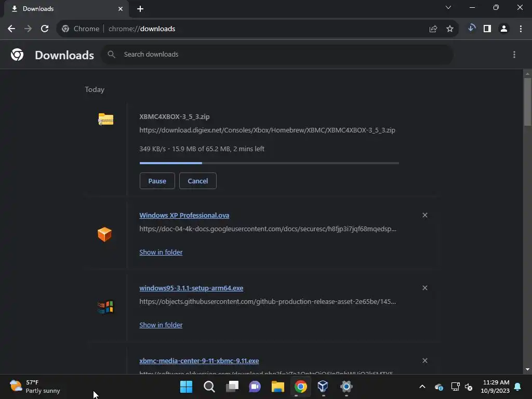Close the Downloads tab

pyautogui.click(x=121, y=9)
